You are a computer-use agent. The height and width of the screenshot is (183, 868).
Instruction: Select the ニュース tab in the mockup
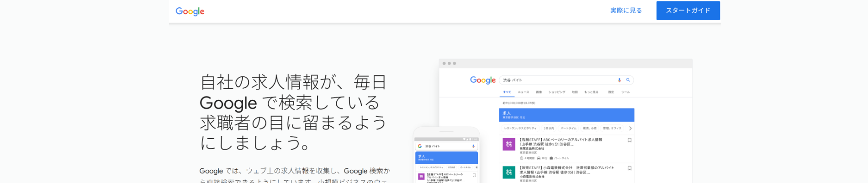pyautogui.click(x=523, y=92)
